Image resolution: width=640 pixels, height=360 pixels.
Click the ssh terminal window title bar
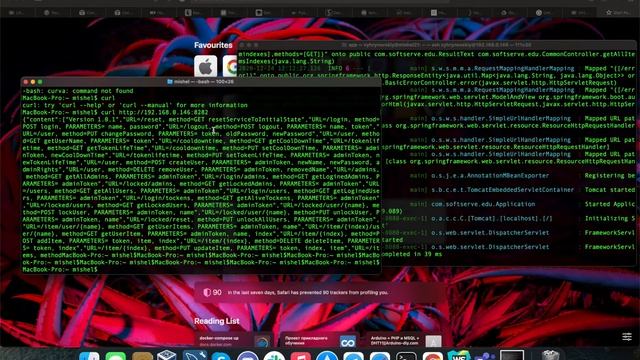tap(437, 45)
